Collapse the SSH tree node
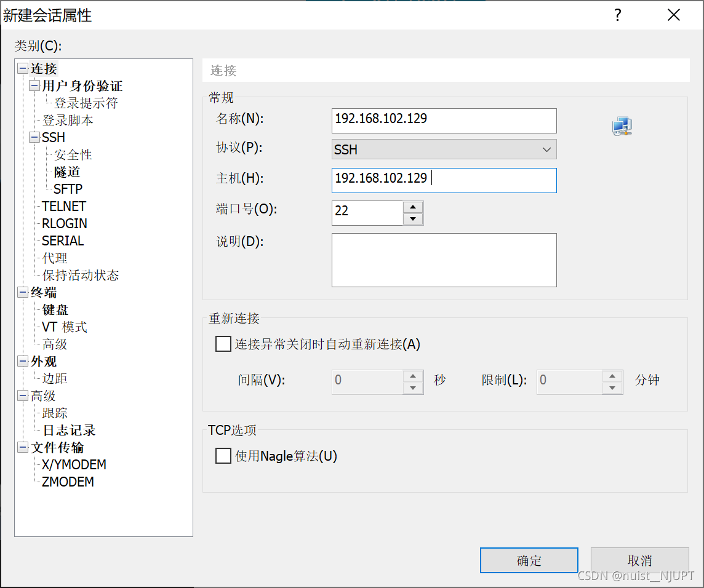 pyautogui.click(x=34, y=137)
